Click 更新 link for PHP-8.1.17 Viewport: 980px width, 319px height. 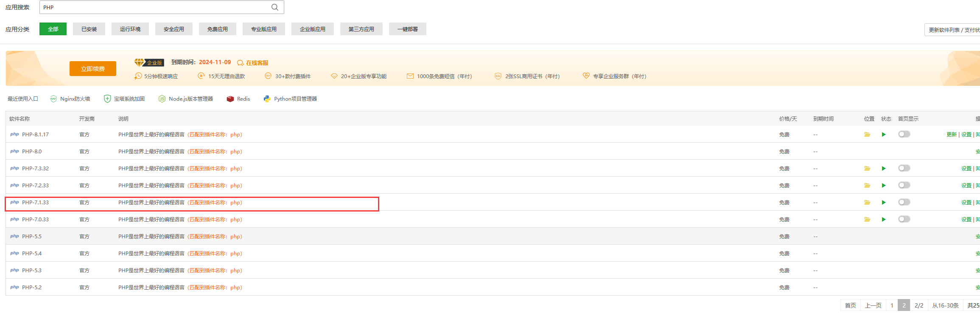(952, 135)
